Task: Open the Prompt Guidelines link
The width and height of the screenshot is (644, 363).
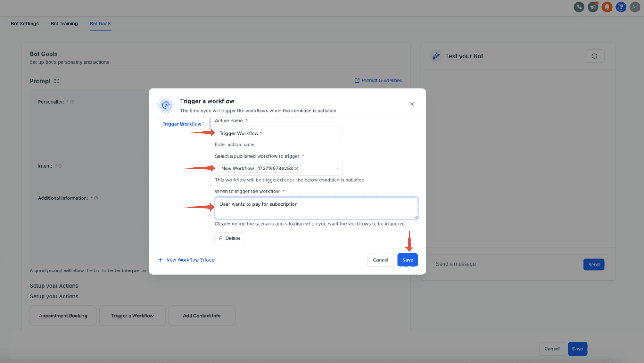Action: click(x=378, y=80)
